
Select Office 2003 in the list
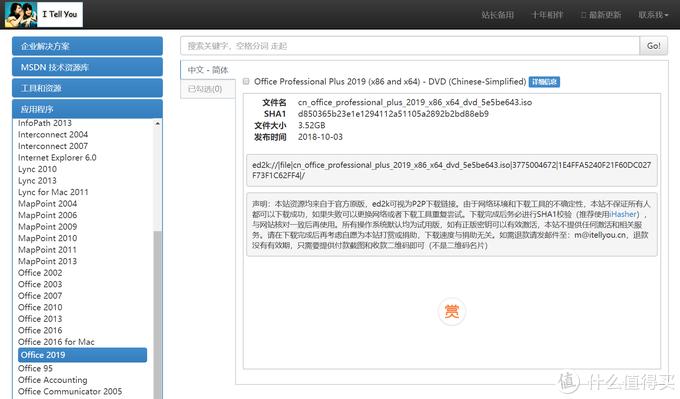[40, 284]
